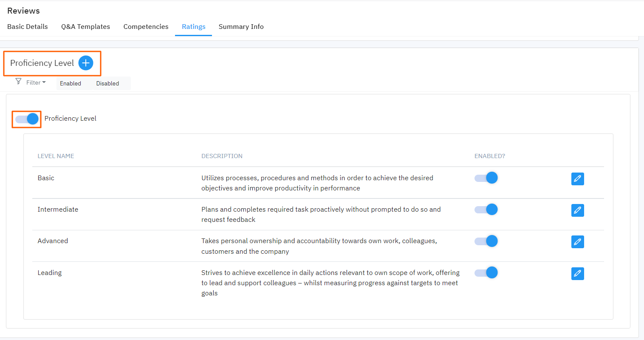Toggle the main Proficiency Level switch

click(x=27, y=119)
